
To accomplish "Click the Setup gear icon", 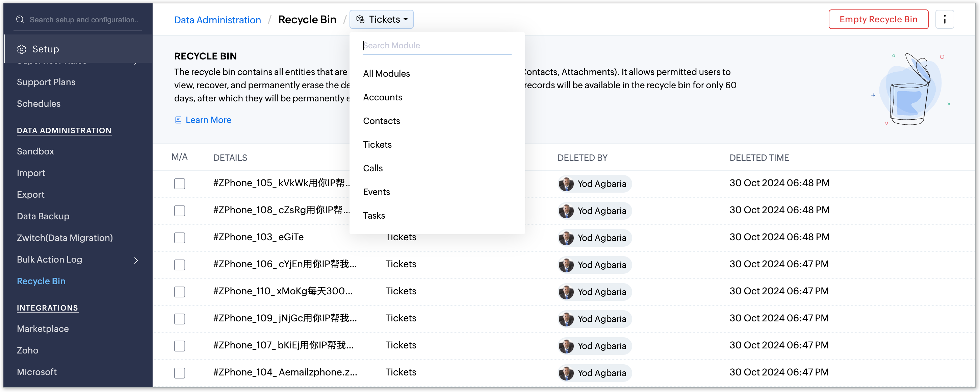I will 22,49.
